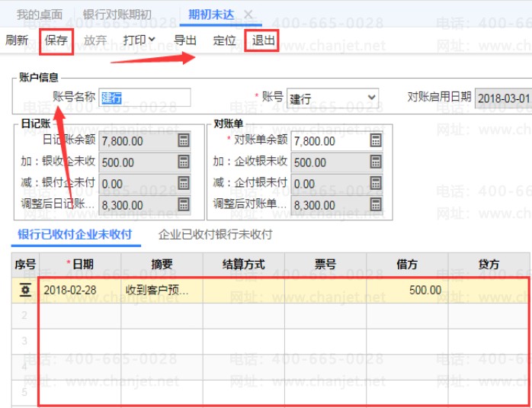Screen dimensions: 532x408
Task: Select 企业已收付银行未收付 tab
Action: click(x=214, y=234)
